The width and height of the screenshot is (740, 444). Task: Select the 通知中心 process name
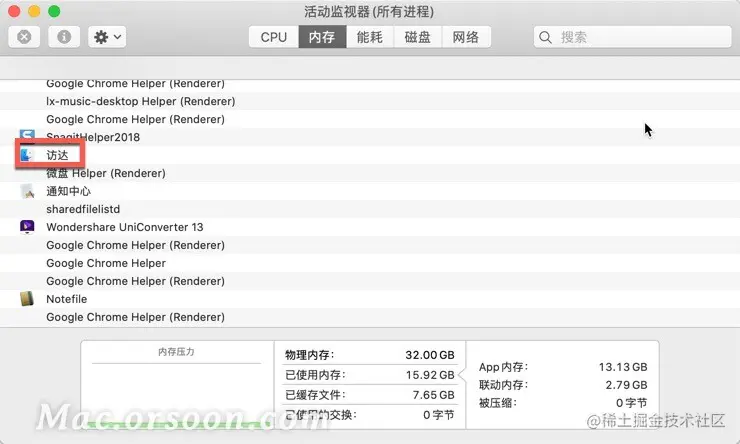[68, 191]
